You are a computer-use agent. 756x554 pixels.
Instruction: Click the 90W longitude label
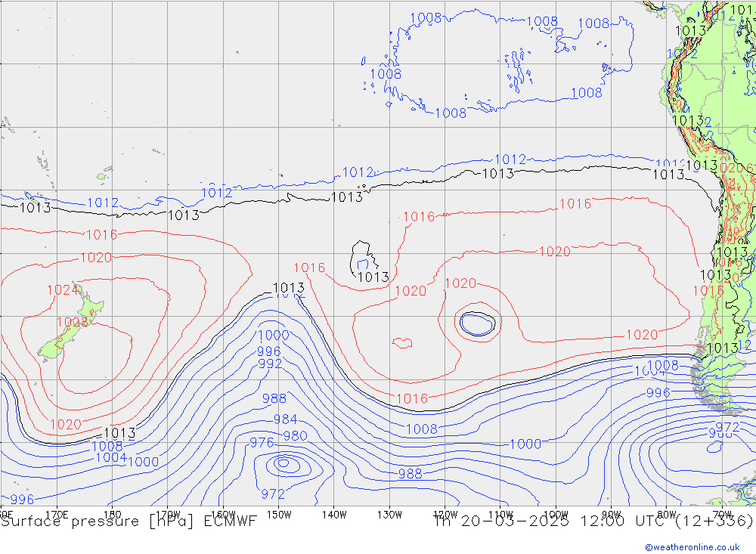[612, 515]
